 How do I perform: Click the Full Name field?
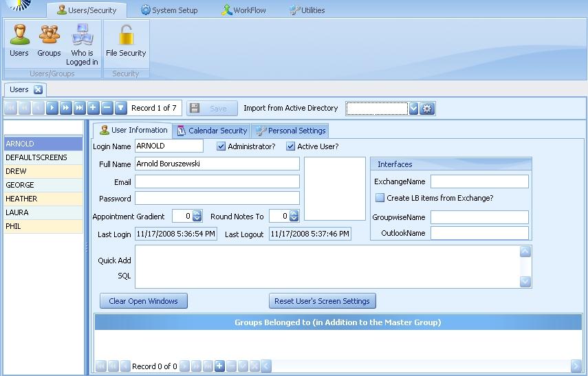[217, 164]
